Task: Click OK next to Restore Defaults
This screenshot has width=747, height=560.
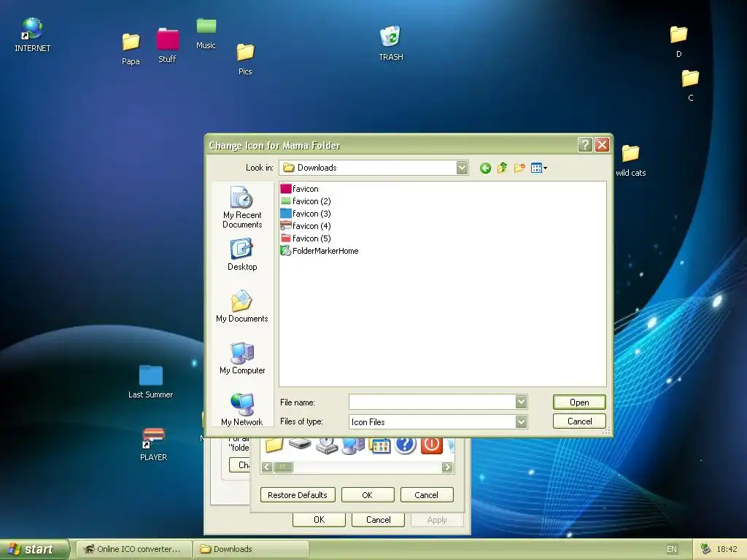Action: [368, 495]
